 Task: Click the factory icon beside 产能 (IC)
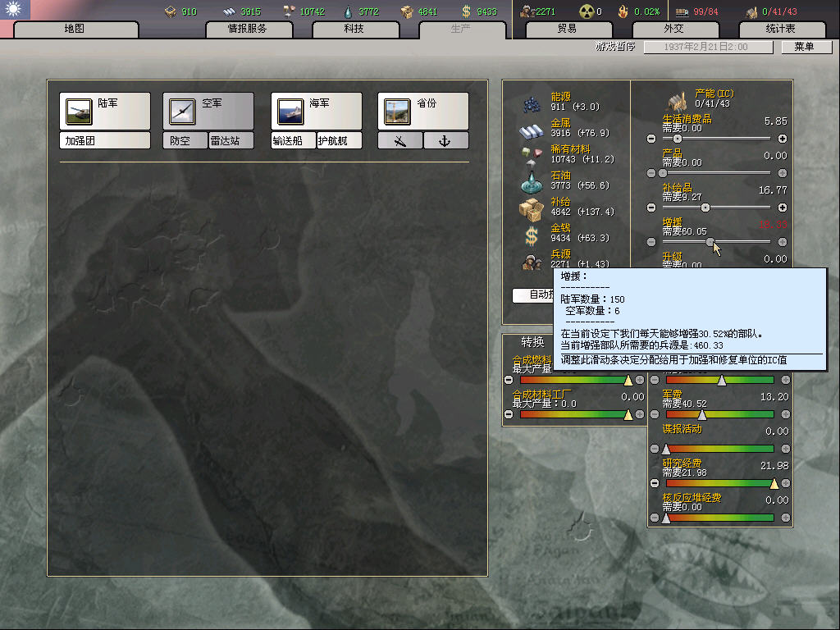click(677, 100)
